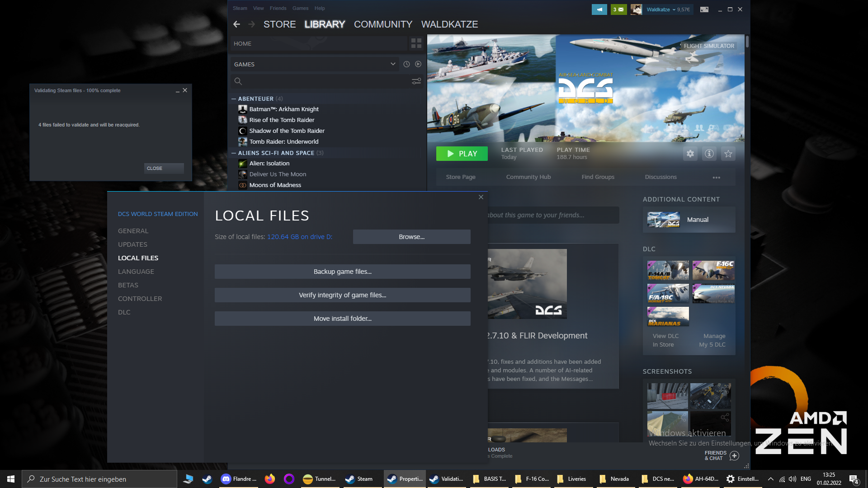Collapse ALIENS SCI-FI AND SPACE category
This screenshot has width=868, height=488.
[234, 153]
